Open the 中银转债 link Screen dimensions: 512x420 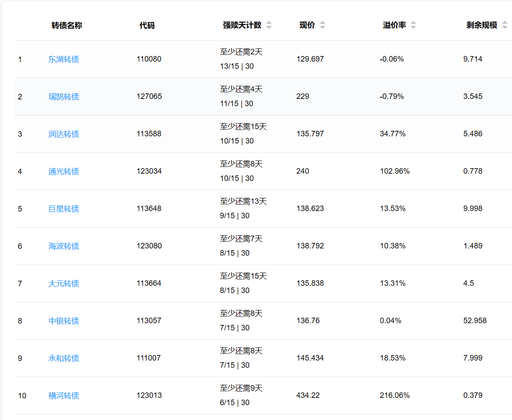[64, 321]
